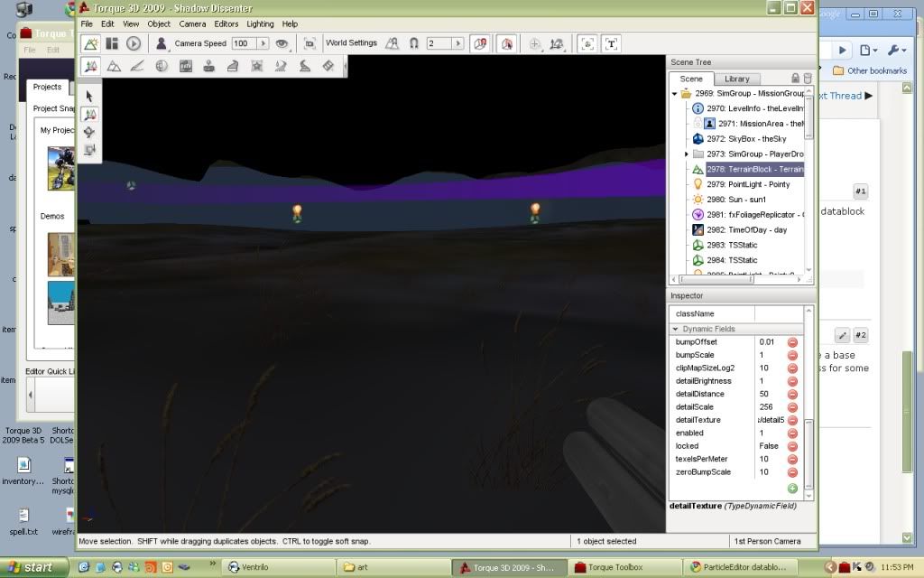
Task: Toggle the Scene Tree lock icon
Action: coord(795,79)
